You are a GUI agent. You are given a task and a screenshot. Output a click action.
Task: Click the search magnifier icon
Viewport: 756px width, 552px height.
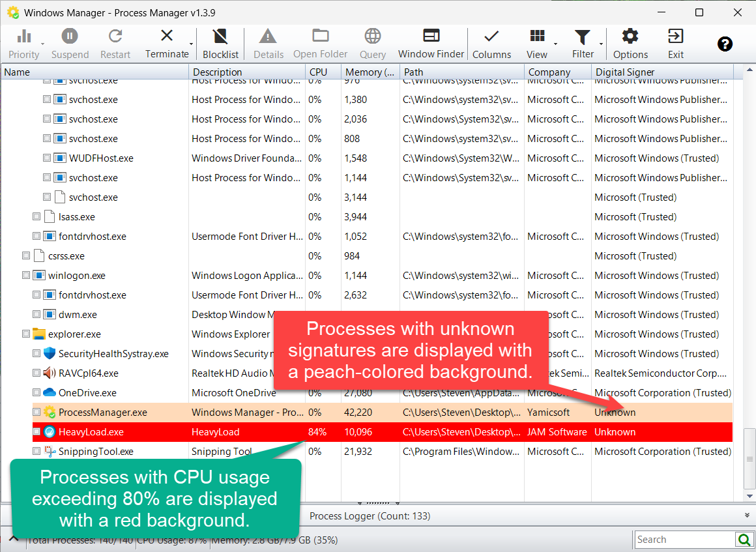(744, 540)
